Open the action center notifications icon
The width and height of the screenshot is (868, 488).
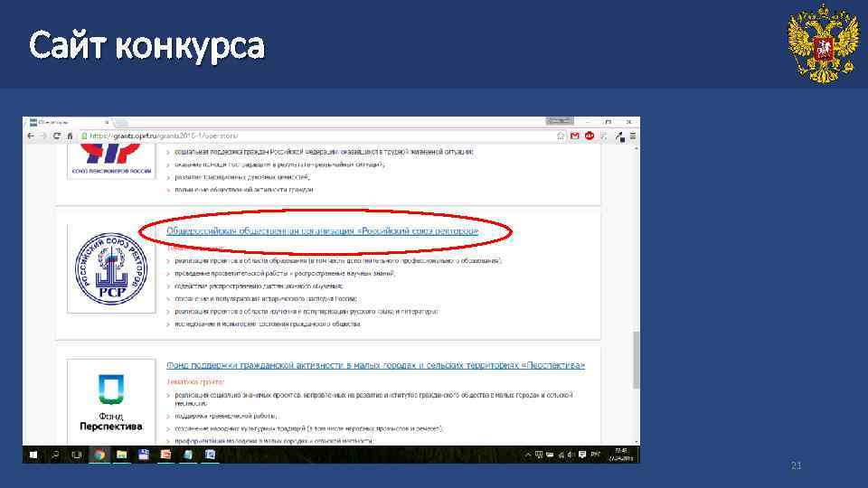pyautogui.click(x=581, y=455)
